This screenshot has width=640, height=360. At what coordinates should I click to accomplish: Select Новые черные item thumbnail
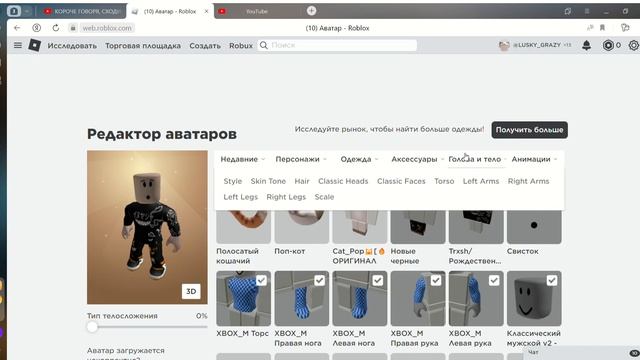pyautogui.click(x=418, y=227)
